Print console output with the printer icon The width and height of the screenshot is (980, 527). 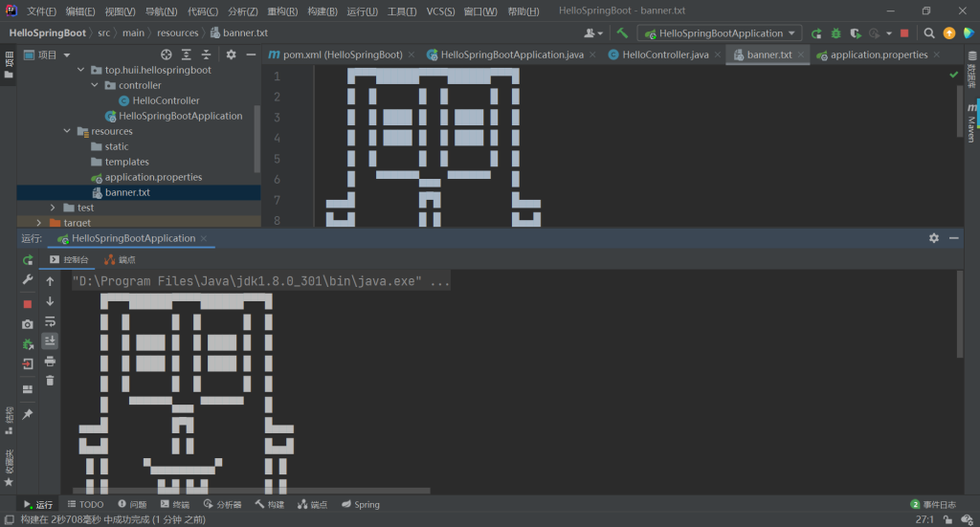[x=50, y=361]
